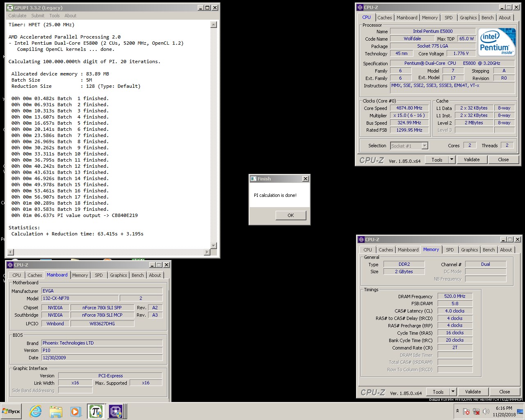525x420 pixels.
Task: Maximize the GPUPI window
Action: point(208,7)
